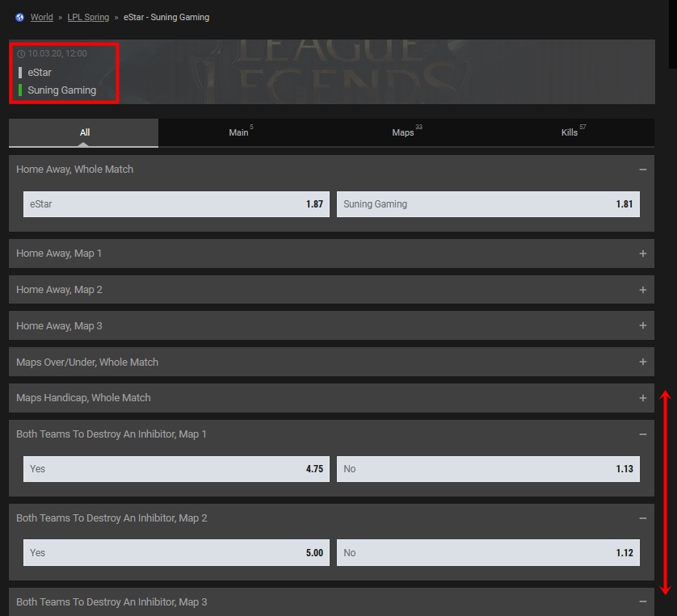Bet on eStar at odds 1.87
677x616 pixels.
point(176,204)
